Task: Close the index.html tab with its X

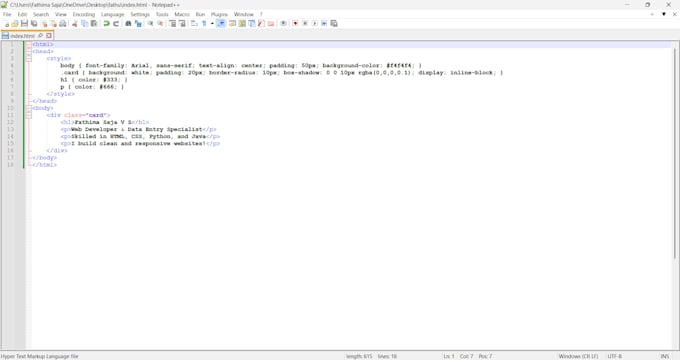Action: [x=49, y=36]
